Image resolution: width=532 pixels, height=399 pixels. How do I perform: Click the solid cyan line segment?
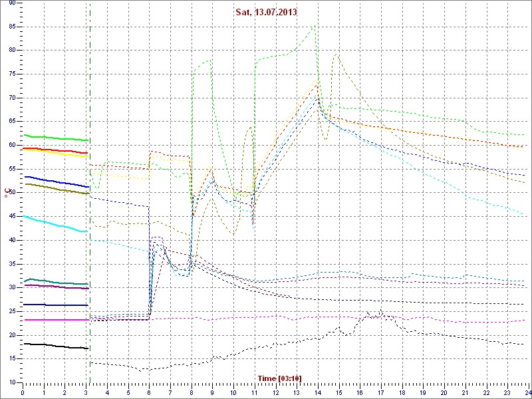click(57, 224)
